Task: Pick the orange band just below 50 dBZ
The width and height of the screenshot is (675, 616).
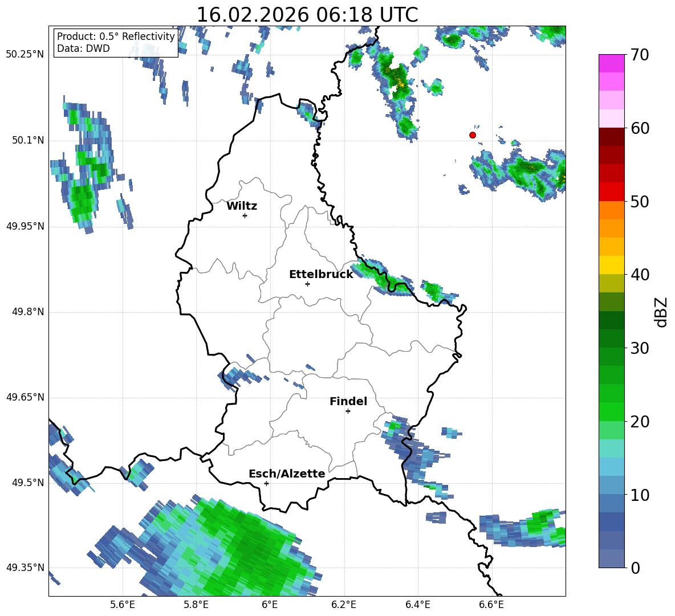Action: [611, 210]
